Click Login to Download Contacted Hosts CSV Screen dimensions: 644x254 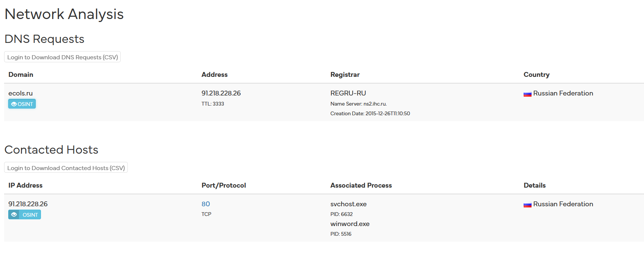pyautogui.click(x=66, y=167)
